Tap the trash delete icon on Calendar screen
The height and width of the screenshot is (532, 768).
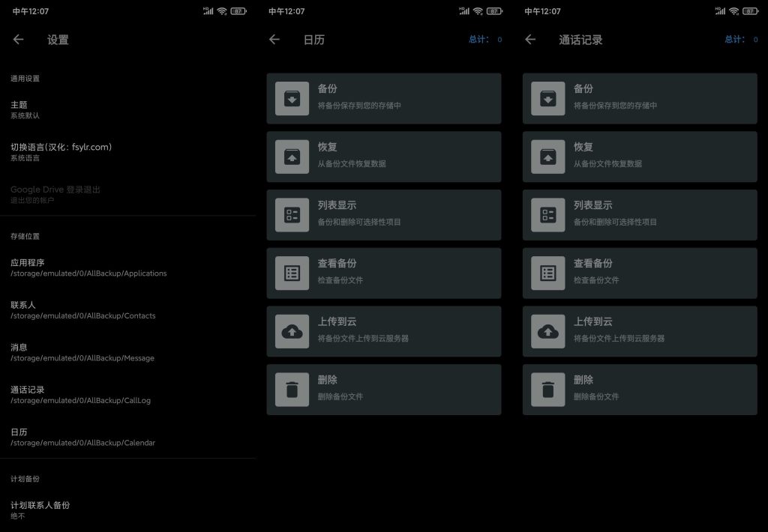pyautogui.click(x=292, y=389)
